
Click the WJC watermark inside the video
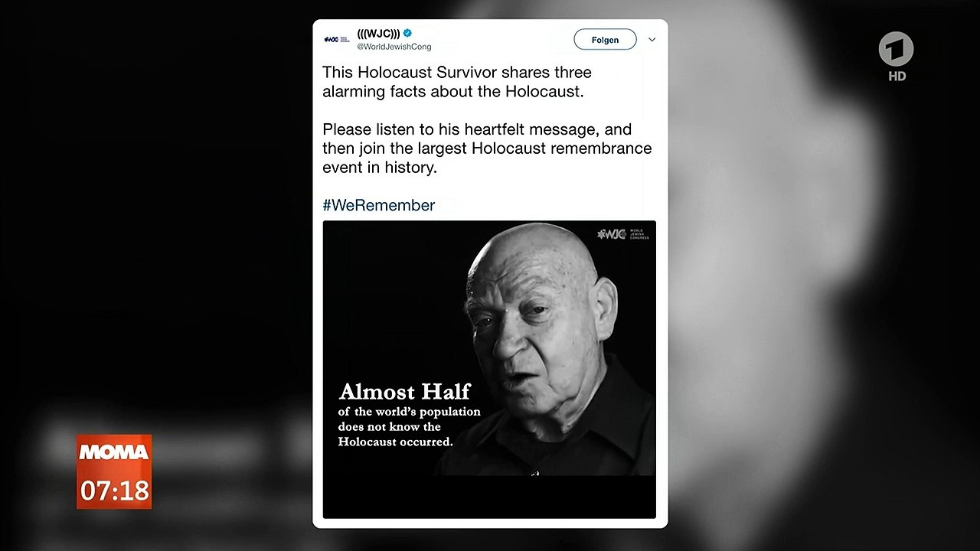623,234
